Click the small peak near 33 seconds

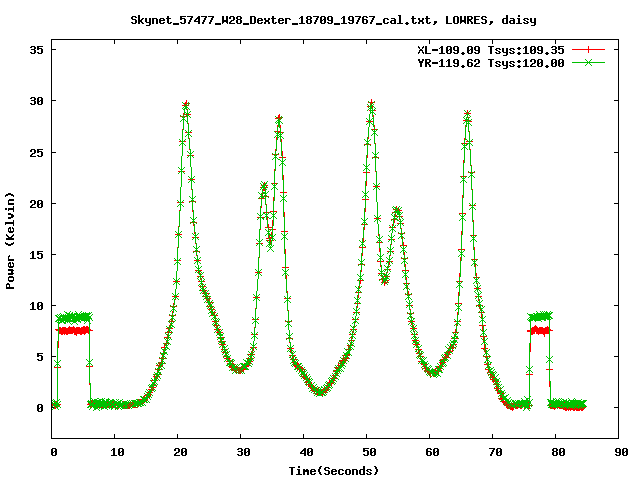263,187
